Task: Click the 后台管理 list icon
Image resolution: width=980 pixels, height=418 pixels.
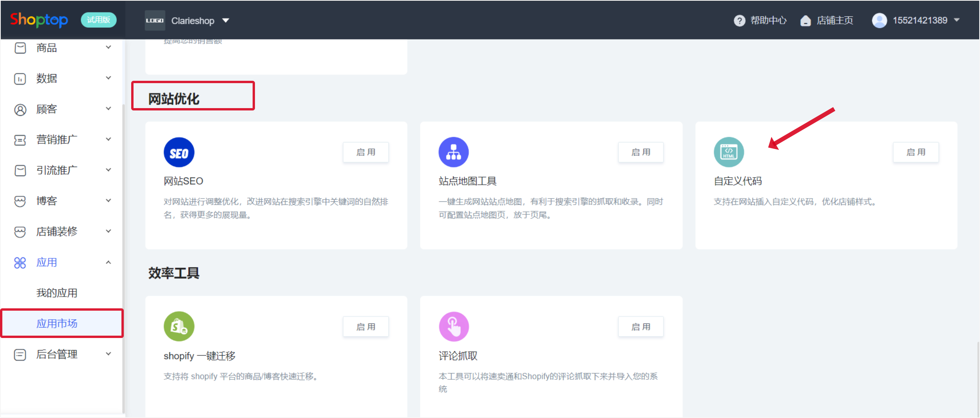Action: click(x=20, y=355)
